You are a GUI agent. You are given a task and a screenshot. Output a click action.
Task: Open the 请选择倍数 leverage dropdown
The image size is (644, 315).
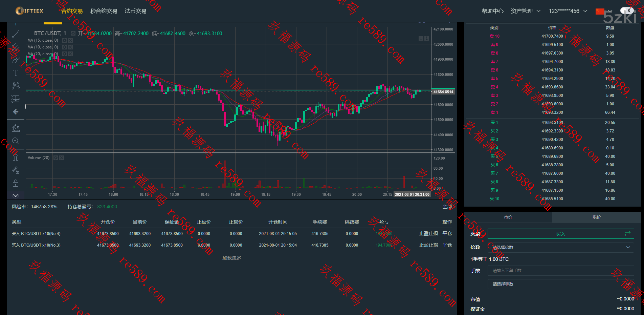click(560, 247)
